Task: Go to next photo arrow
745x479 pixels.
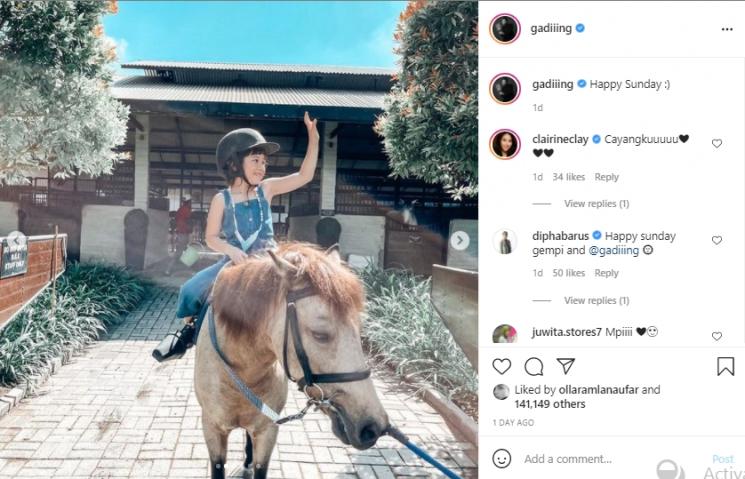Action: (x=459, y=240)
